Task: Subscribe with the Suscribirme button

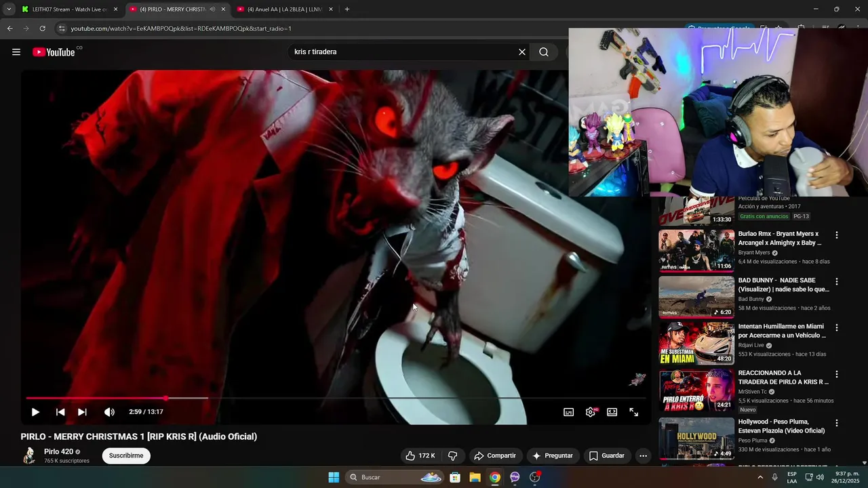Action: click(126, 455)
